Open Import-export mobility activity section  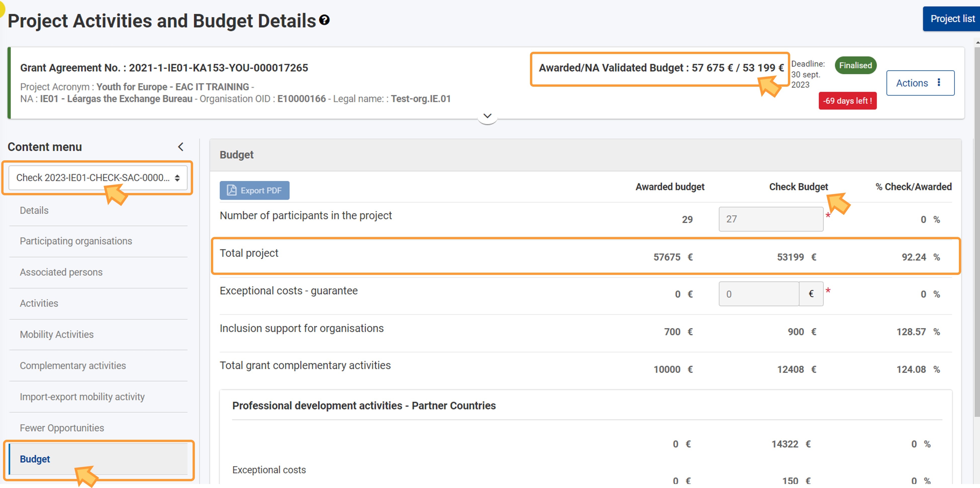pos(82,397)
